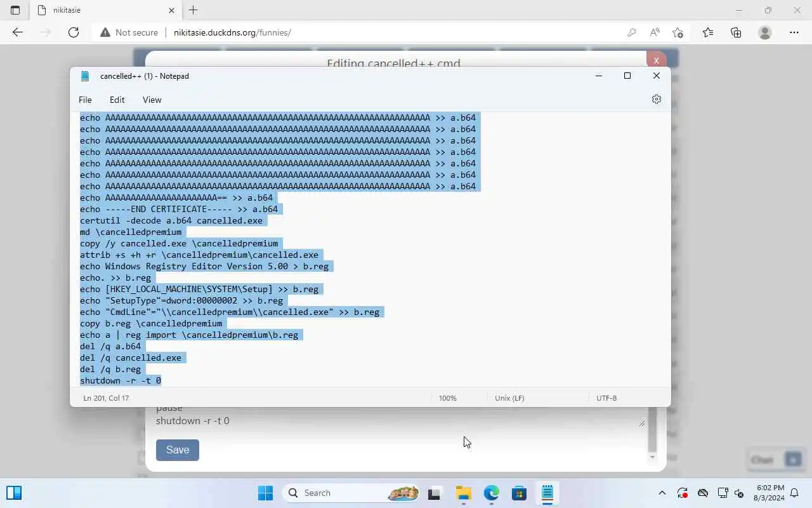812x508 pixels.
Task: Open the Windows Start menu
Action: (265, 493)
